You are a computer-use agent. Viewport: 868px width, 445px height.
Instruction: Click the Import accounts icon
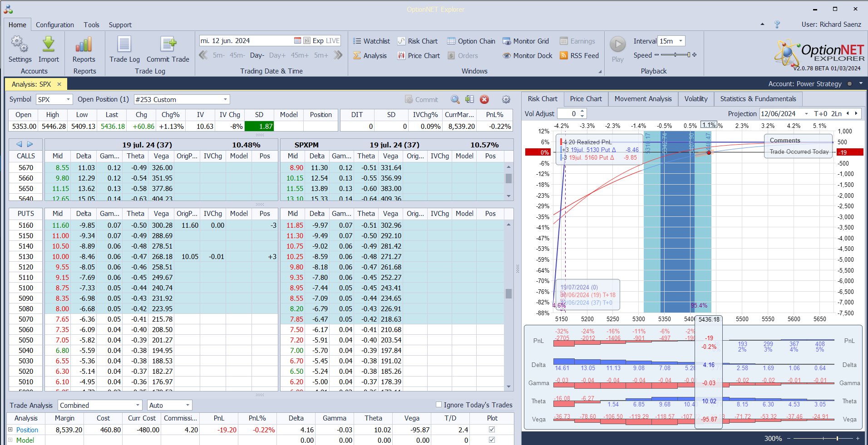(48, 44)
